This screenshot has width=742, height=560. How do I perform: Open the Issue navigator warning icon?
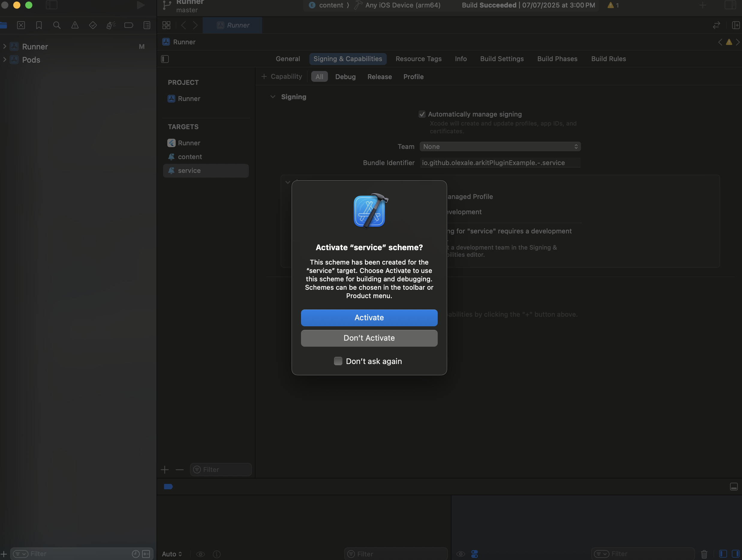[x=75, y=25]
